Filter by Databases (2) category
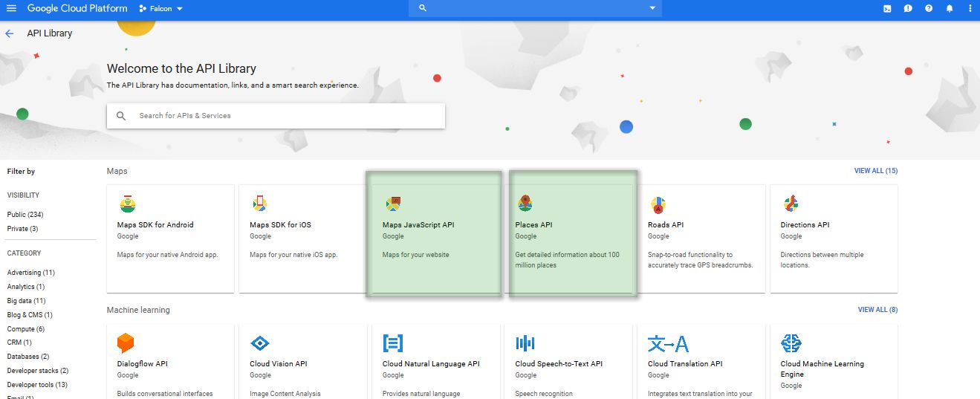 click(27, 357)
